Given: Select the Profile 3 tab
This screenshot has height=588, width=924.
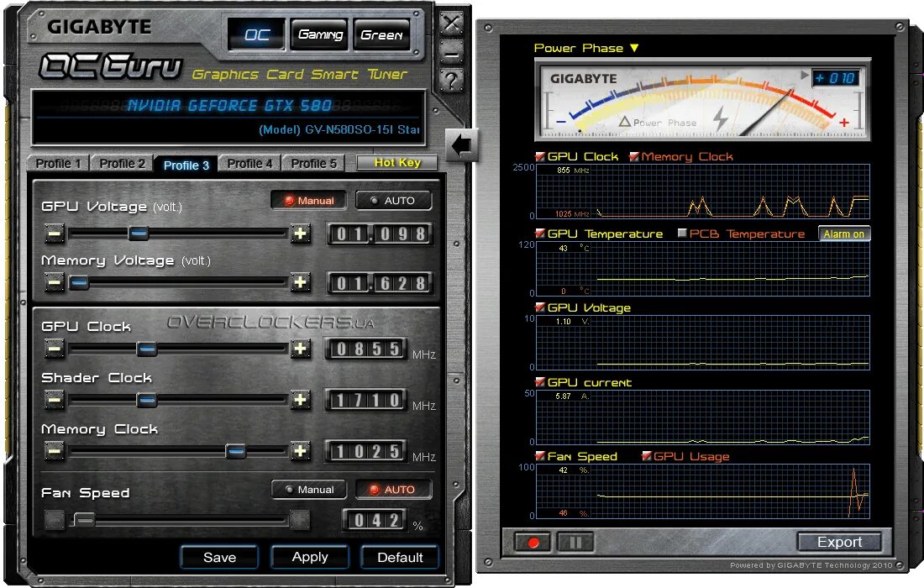Looking at the screenshot, I should pos(186,165).
